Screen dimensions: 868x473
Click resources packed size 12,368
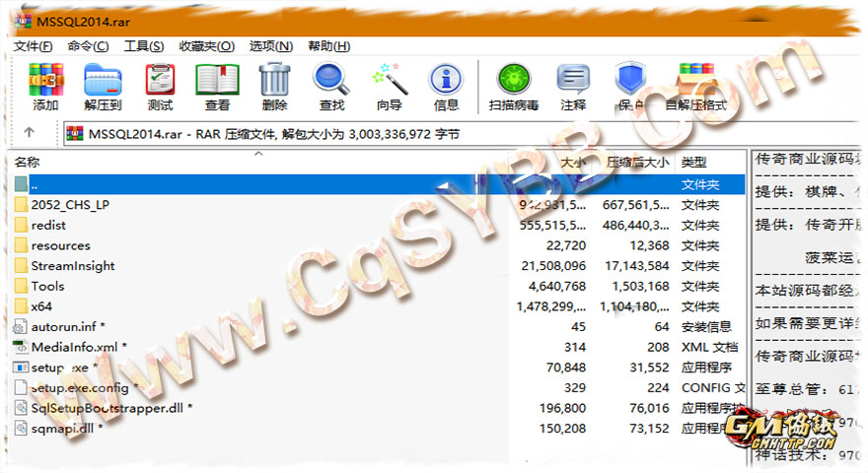649,245
